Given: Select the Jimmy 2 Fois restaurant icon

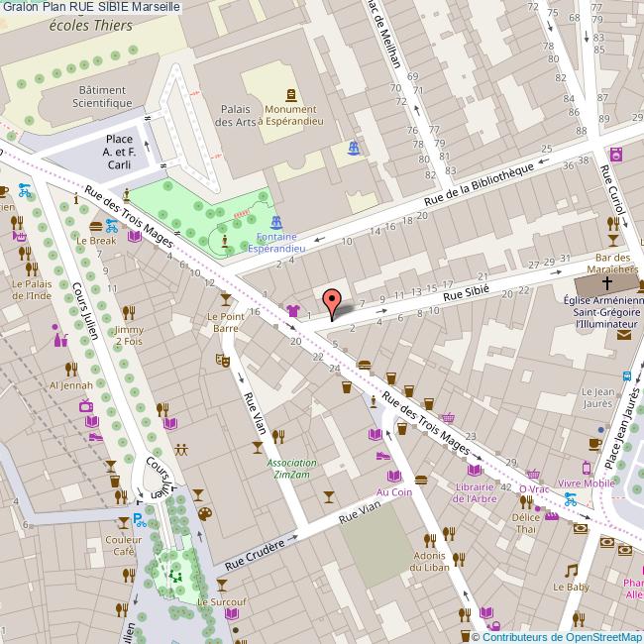Looking at the screenshot, I should point(129,313).
